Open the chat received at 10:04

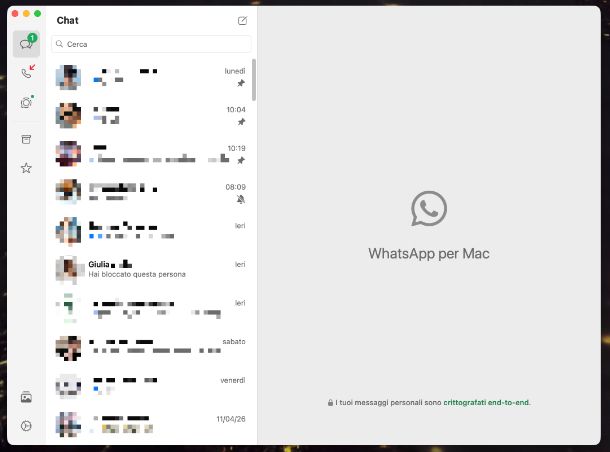(x=151, y=116)
